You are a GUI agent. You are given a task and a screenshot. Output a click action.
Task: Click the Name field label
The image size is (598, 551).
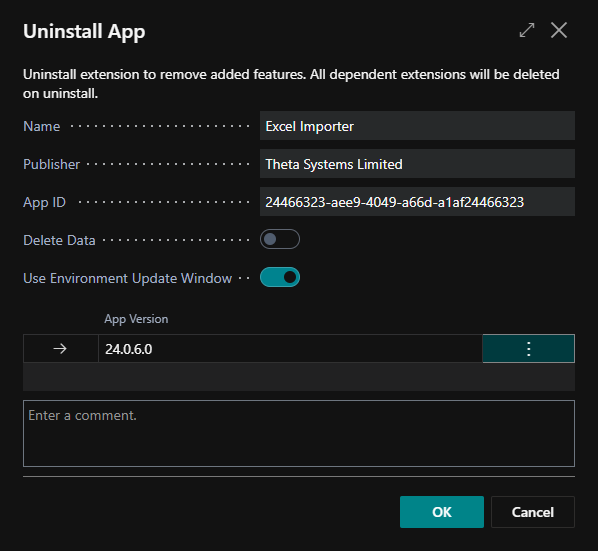(x=42, y=126)
